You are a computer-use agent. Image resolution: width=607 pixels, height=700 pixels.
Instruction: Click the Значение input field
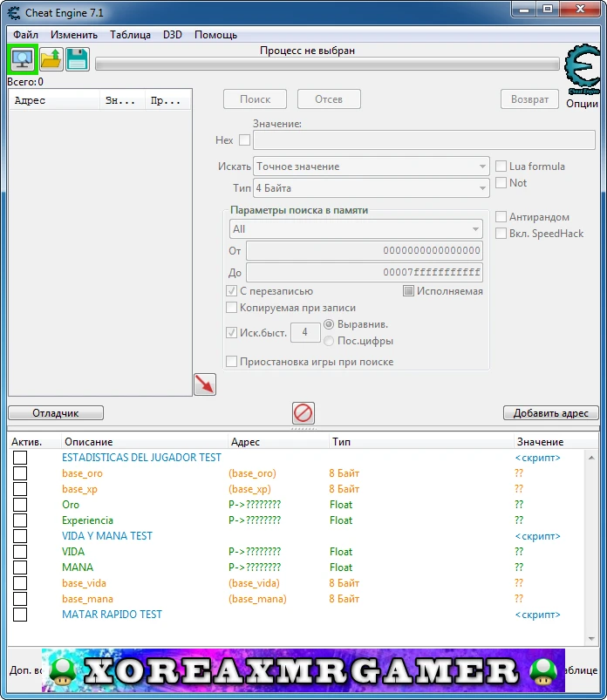[425, 140]
